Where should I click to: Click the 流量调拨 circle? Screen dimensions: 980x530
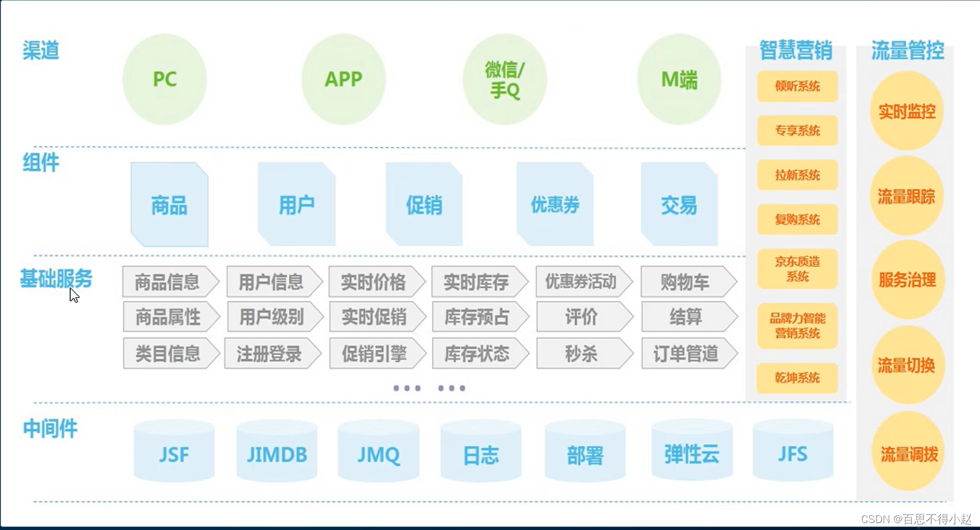908,451
